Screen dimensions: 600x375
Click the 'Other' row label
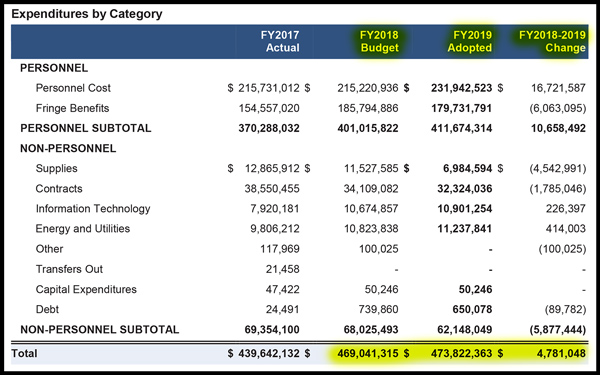coord(49,249)
